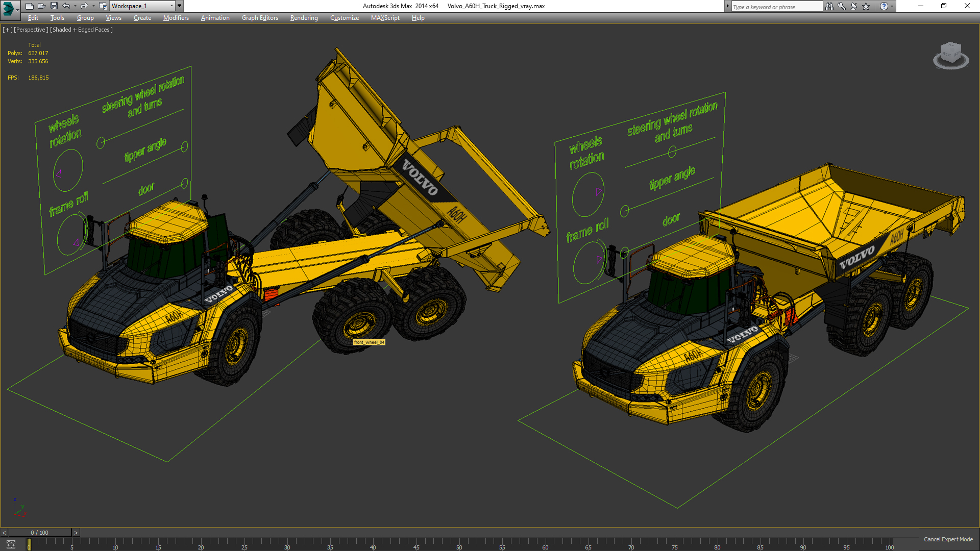Click the Communication Center satellite icon

coord(853,6)
